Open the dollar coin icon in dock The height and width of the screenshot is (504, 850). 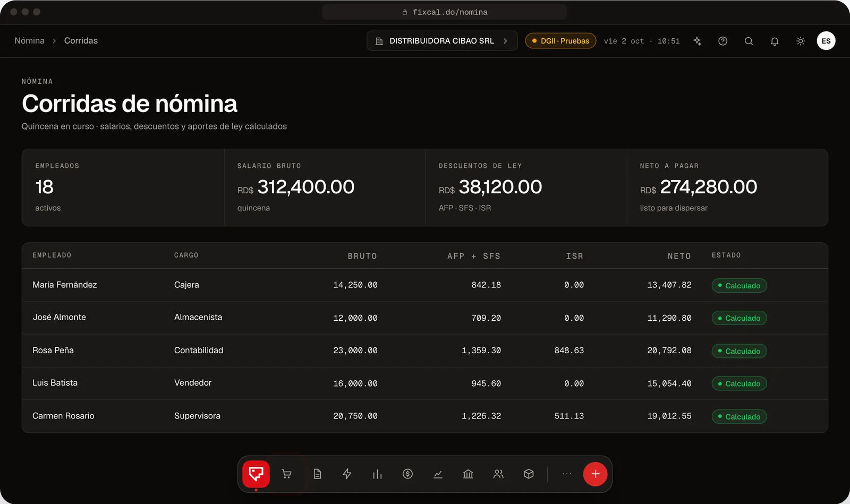pos(407,474)
